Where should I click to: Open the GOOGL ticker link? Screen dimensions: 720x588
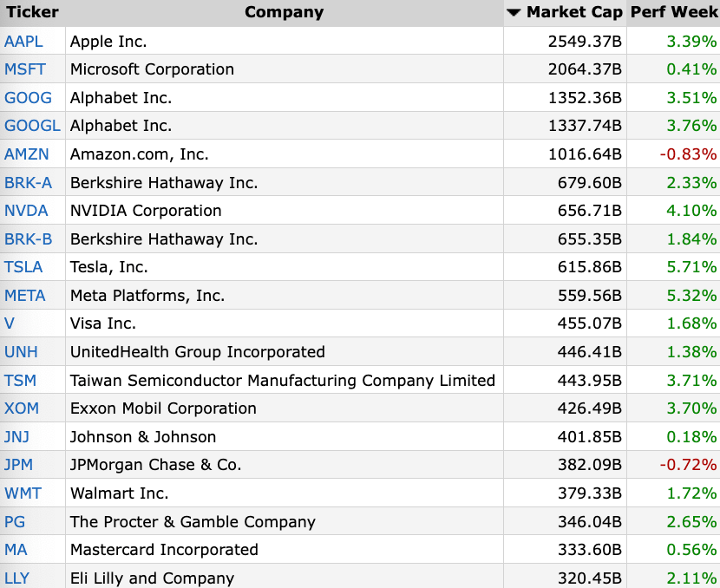click(x=32, y=126)
